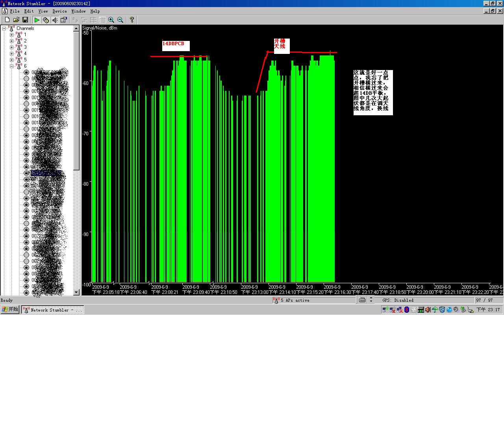Collapse the Channels root node
This screenshot has height=430, width=504.
(4, 28)
